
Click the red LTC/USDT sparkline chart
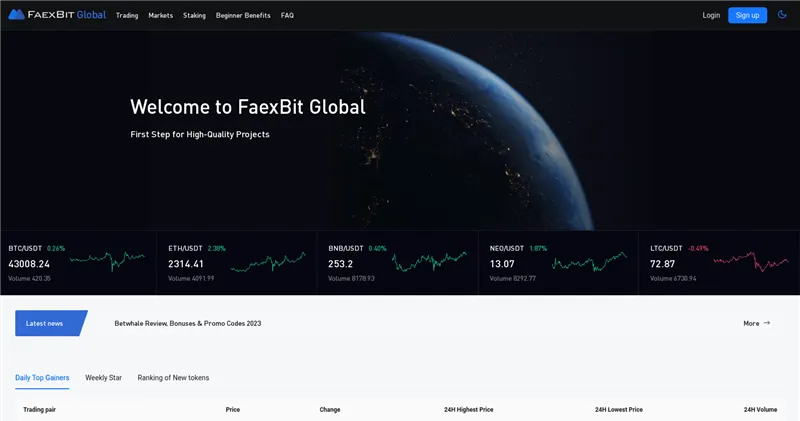pos(751,261)
